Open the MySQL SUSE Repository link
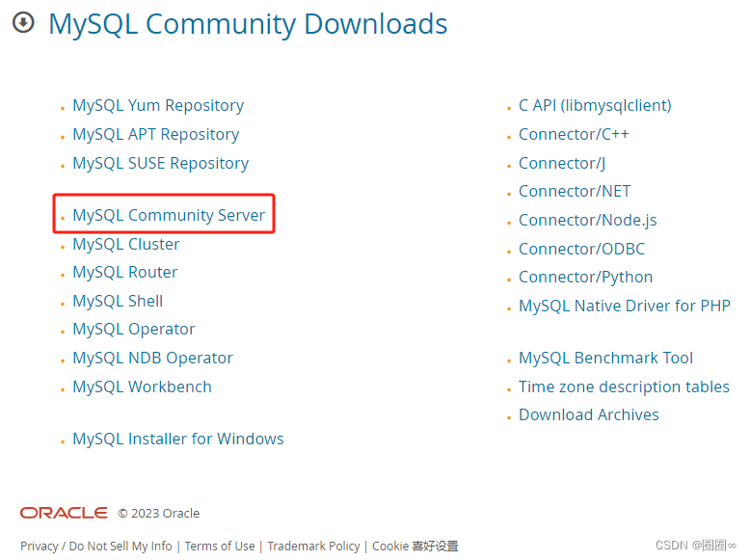Screen dimensions: 751x560 click(x=160, y=163)
